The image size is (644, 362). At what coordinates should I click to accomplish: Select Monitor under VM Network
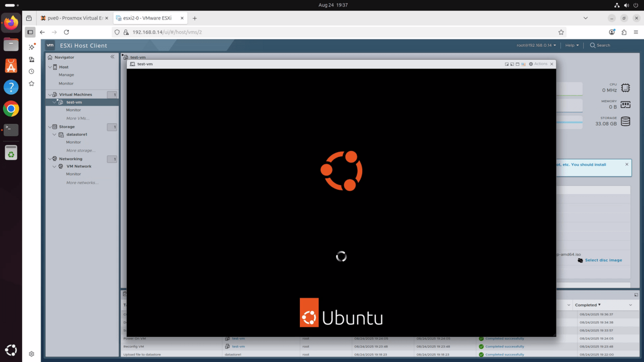[73, 174]
